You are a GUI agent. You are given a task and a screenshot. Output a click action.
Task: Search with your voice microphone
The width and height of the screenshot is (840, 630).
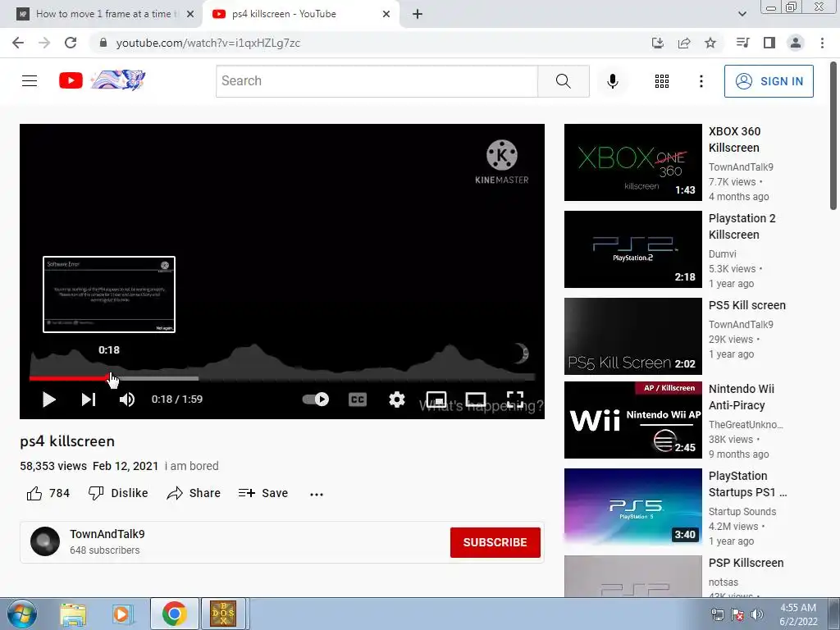(x=612, y=81)
